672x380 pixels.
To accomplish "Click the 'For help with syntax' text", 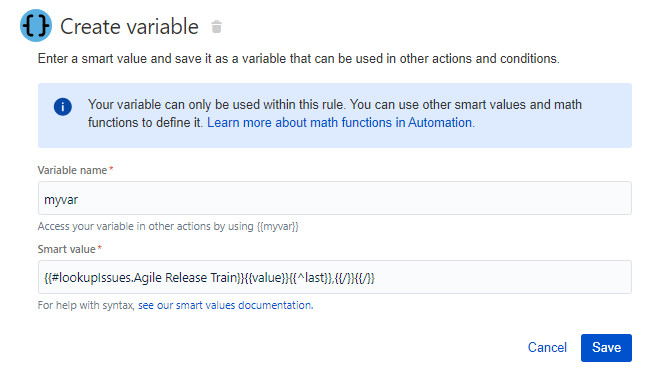I will pos(86,305).
